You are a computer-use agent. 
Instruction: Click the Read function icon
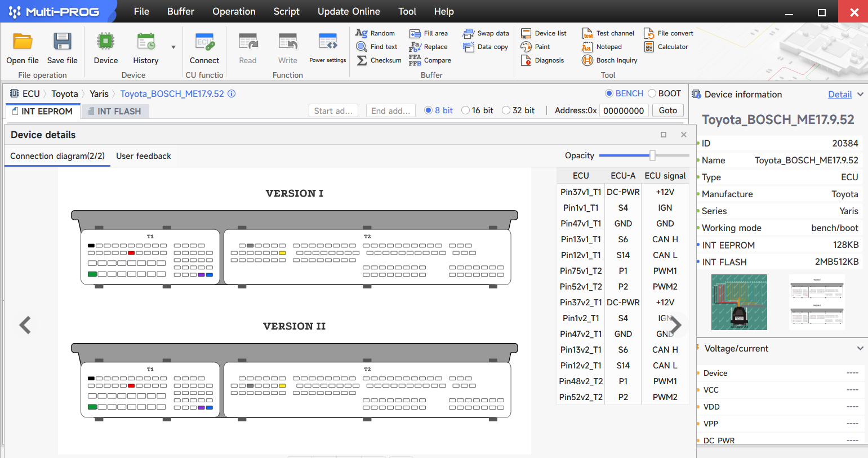[x=248, y=42]
